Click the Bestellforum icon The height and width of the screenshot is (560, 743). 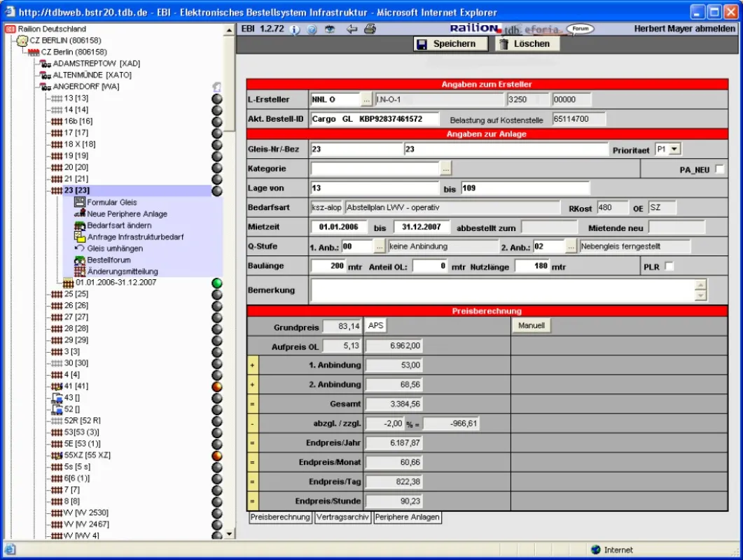click(x=80, y=260)
